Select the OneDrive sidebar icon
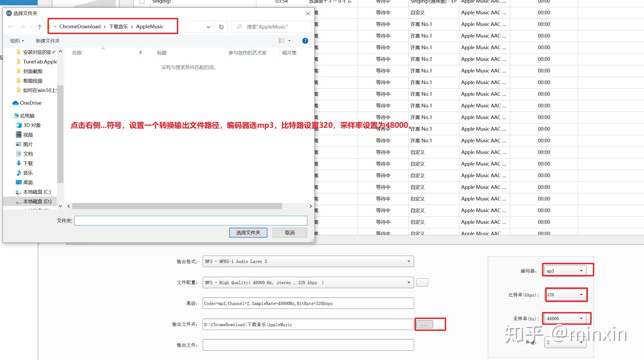This screenshot has height=360, width=644. (x=15, y=103)
